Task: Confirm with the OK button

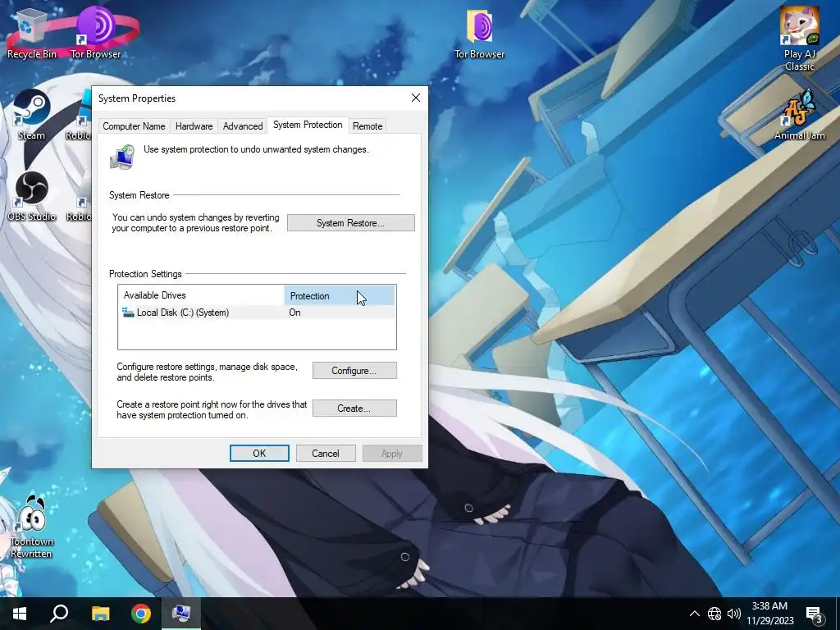Action: pyautogui.click(x=259, y=453)
